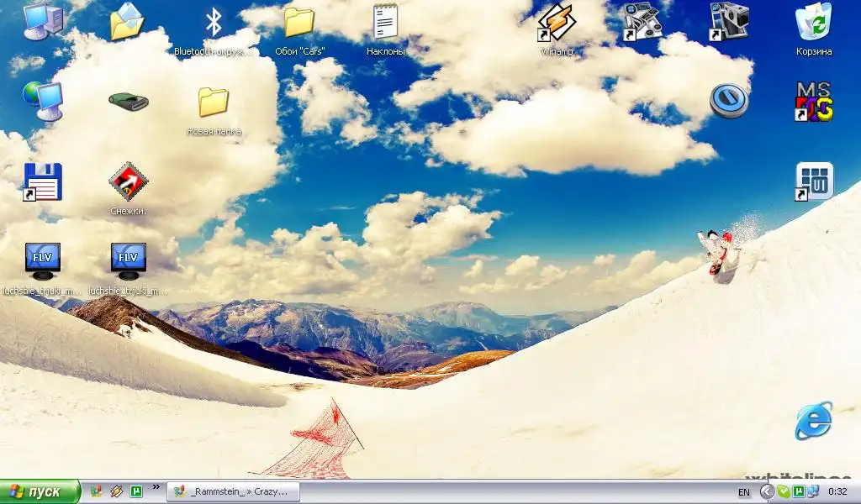Select the Наклоны text document icon
This screenshot has width=861, height=504.
[385, 24]
